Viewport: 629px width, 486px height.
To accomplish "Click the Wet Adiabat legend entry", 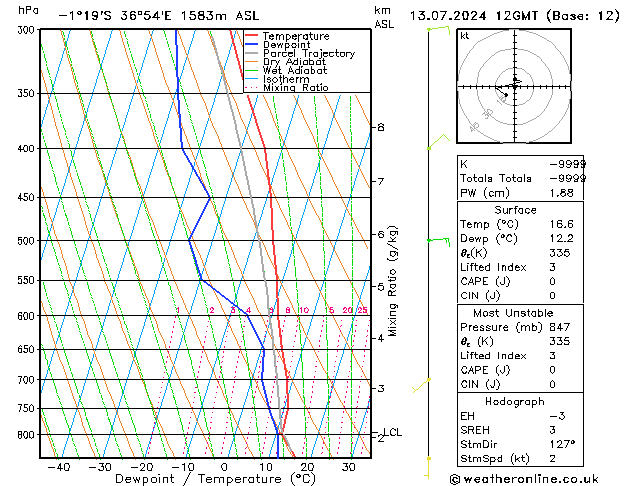I will pos(294,71).
